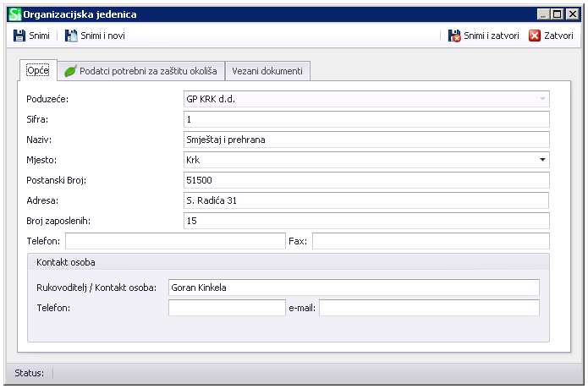Click the green leaf icon on tab
The width and height of the screenshot is (588, 389).
(70, 71)
